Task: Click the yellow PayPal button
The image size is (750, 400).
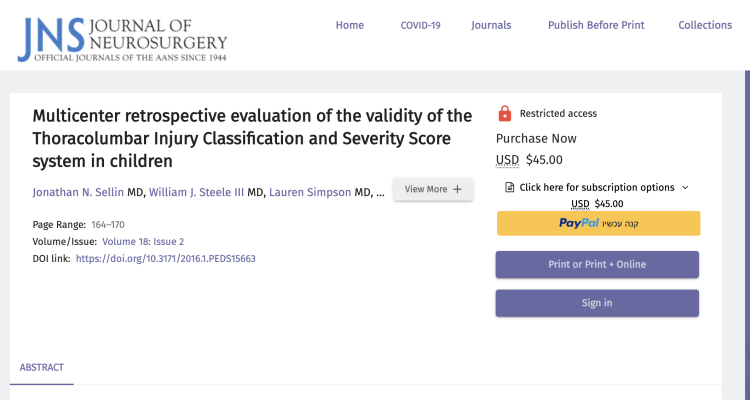Action: tap(597, 223)
